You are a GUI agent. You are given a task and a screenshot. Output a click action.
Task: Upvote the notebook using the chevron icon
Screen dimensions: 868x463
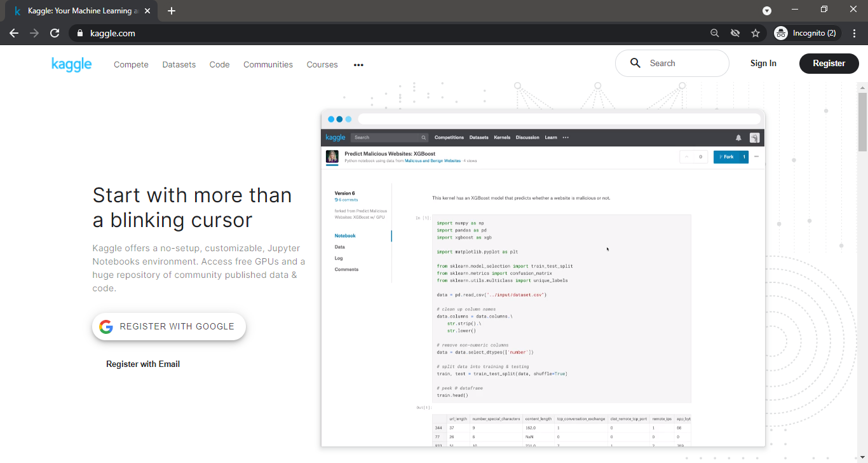pos(686,156)
